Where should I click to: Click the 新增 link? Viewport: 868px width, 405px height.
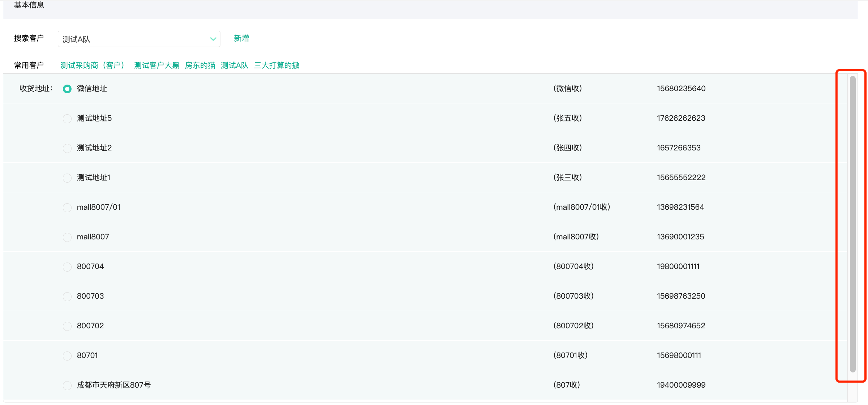tap(241, 38)
